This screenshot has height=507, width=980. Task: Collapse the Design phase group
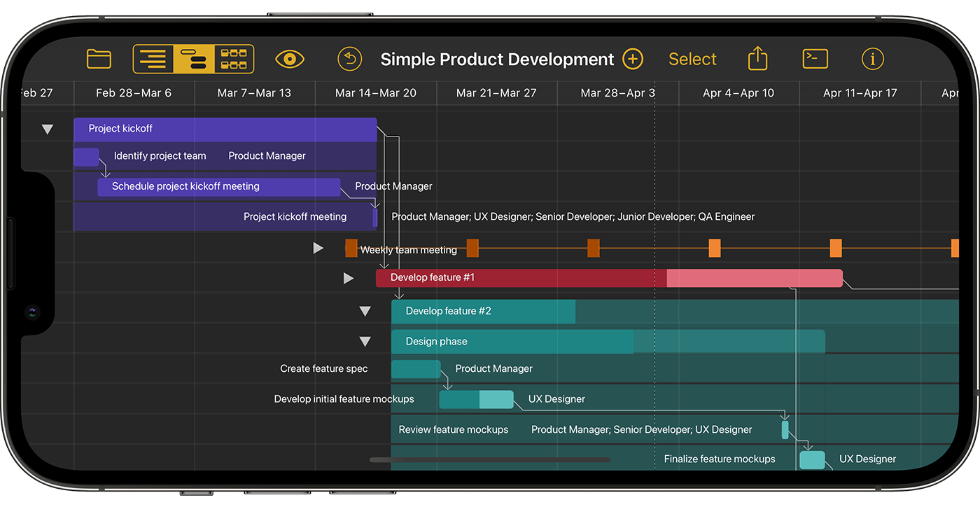365,342
